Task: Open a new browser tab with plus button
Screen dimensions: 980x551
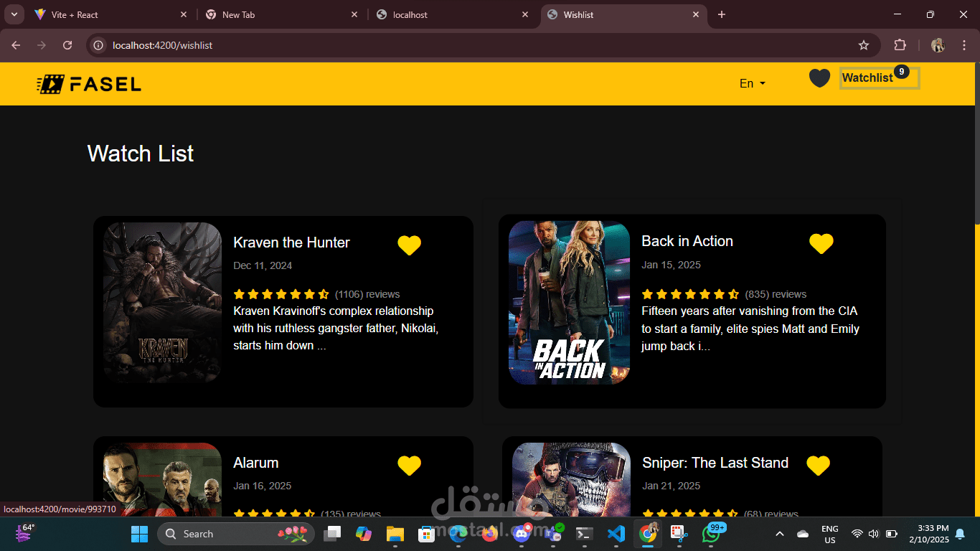Action: coord(722,14)
